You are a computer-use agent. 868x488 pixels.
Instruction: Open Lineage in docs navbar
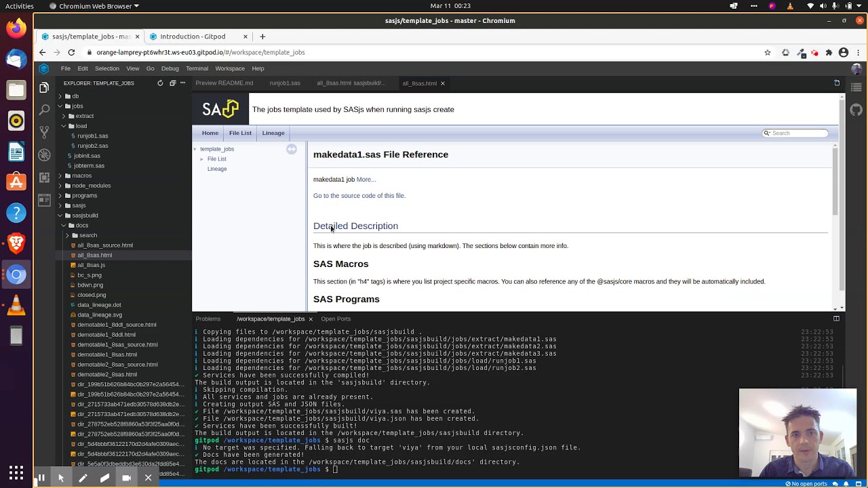[x=273, y=133]
